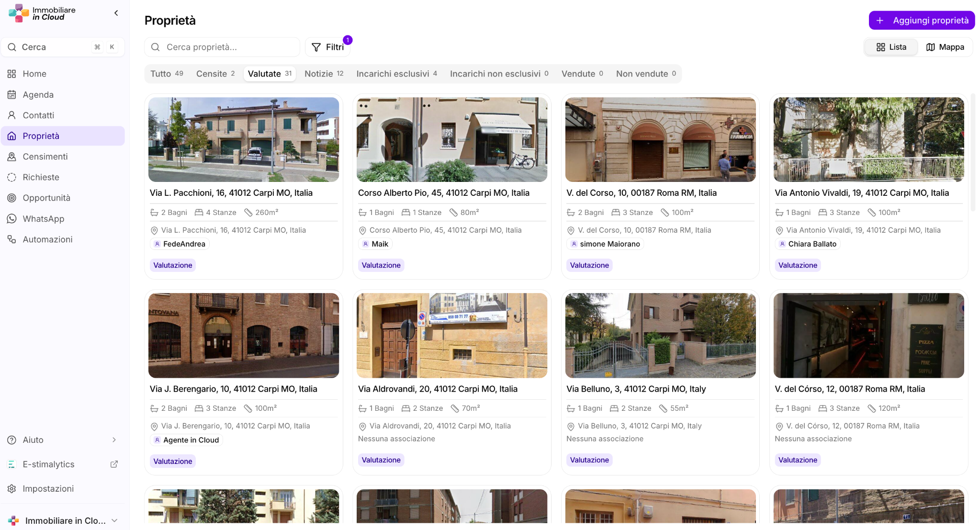Image resolution: width=980 pixels, height=530 pixels.
Task: Open the Cerca global search field
Action: [x=63, y=47]
